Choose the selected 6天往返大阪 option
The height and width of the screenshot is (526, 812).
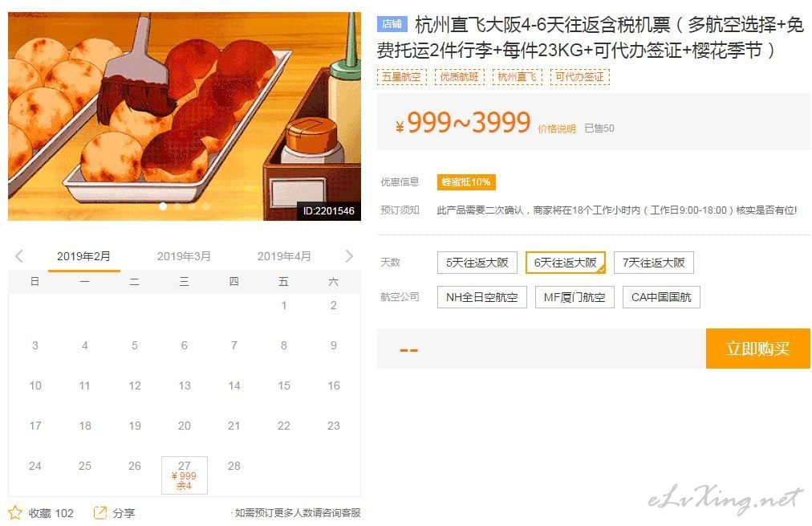(x=565, y=263)
